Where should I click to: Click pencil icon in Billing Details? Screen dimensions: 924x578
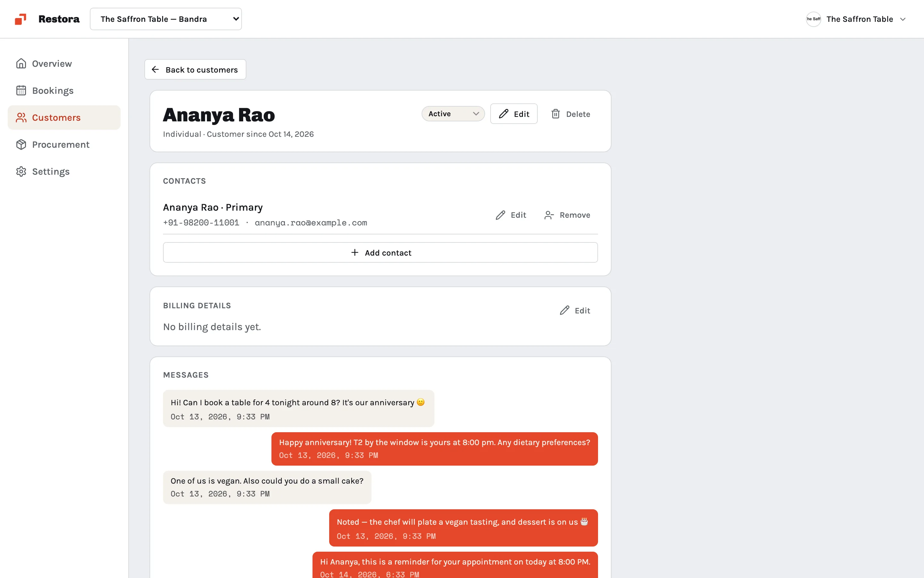[564, 311]
